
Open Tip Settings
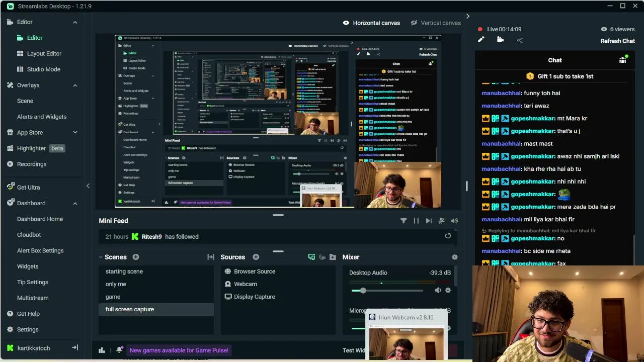tap(33, 282)
